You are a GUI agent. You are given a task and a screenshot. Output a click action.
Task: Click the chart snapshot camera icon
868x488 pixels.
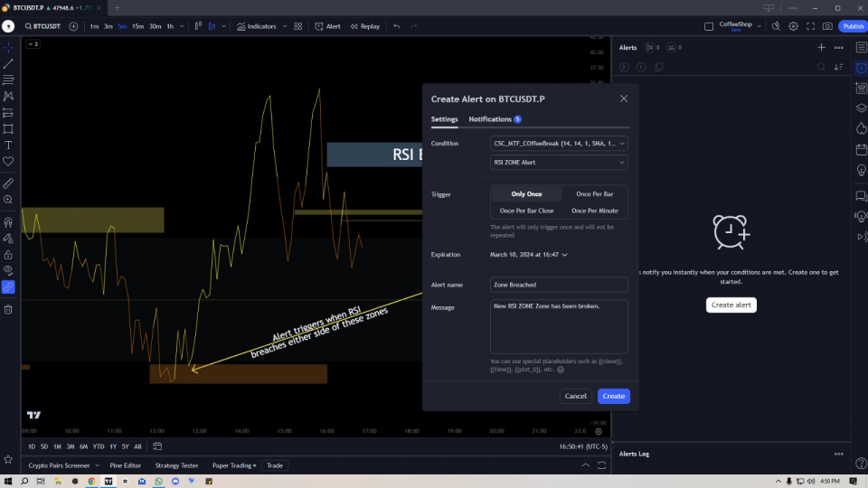tap(827, 26)
